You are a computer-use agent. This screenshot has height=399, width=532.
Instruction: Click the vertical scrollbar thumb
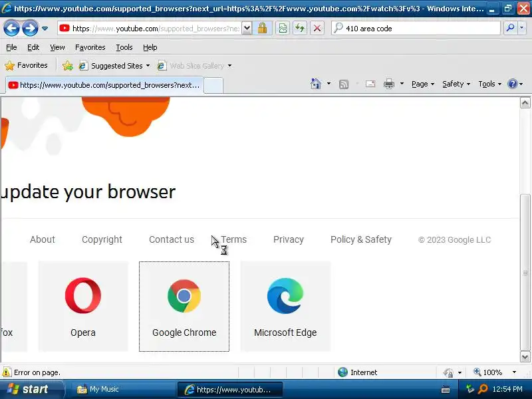525,272
